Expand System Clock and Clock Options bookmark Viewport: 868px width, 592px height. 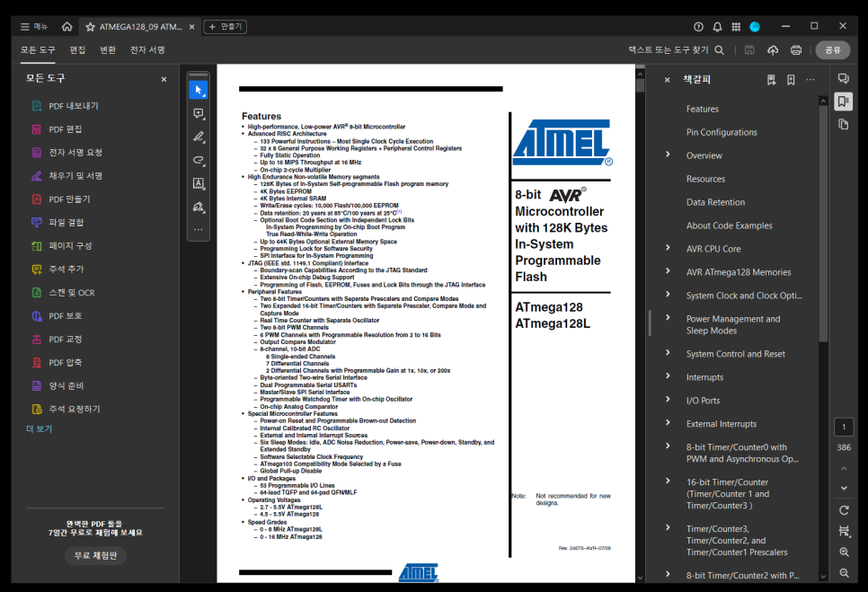[668, 295]
